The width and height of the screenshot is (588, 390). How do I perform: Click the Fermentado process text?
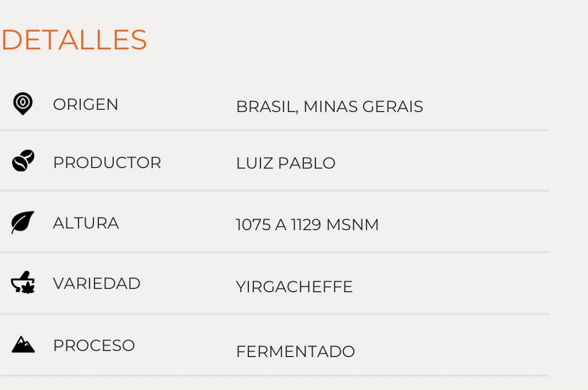296,352
